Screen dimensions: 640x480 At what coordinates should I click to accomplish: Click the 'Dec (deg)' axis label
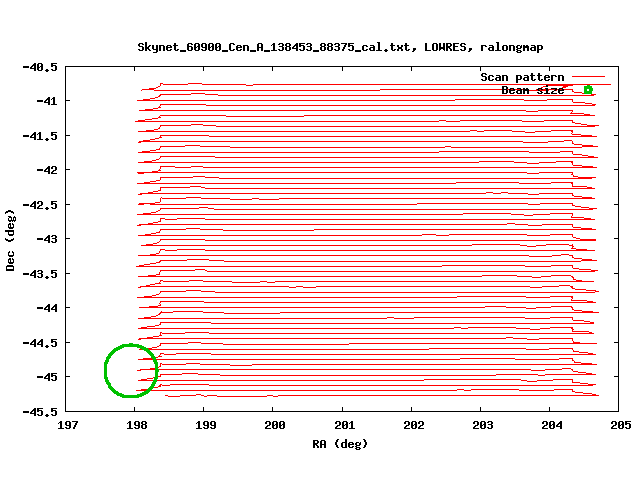10,240
